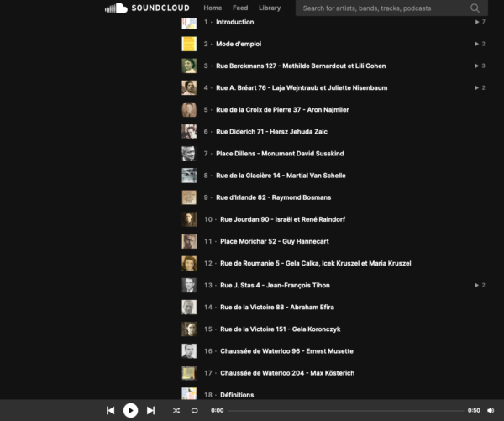Click play count icon on Rue A. Bréart row
The width and height of the screenshot is (504, 421).
tap(477, 87)
